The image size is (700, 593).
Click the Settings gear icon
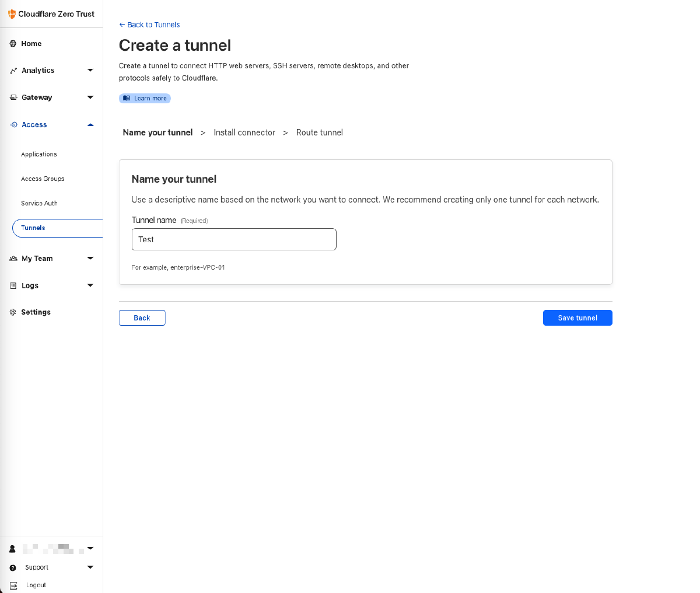13,312
